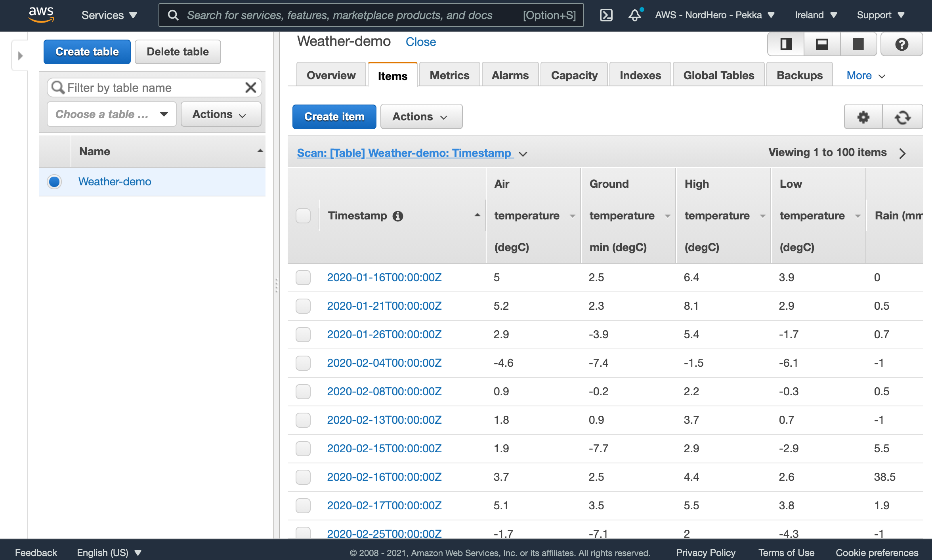Click the CloudShell terminal icon

point(606,15)
